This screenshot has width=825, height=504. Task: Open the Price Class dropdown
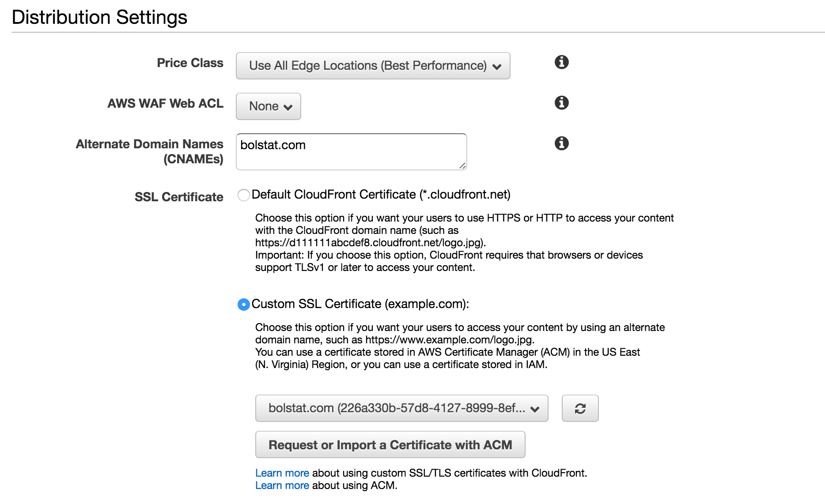tap(372, 65)
